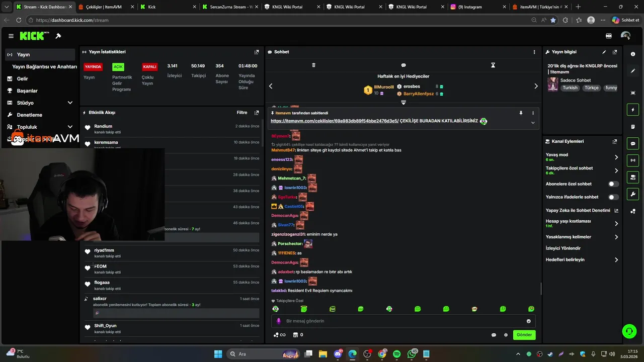
Task: Open Takipçilere özel sohbet options chevron
Action: click(x=616, y=171)
